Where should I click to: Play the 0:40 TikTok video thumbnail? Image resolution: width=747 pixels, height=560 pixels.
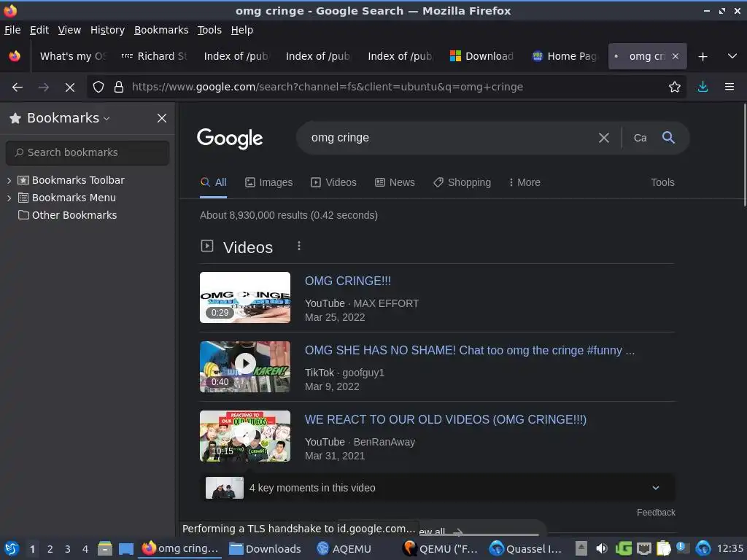(x=245, y=367)
